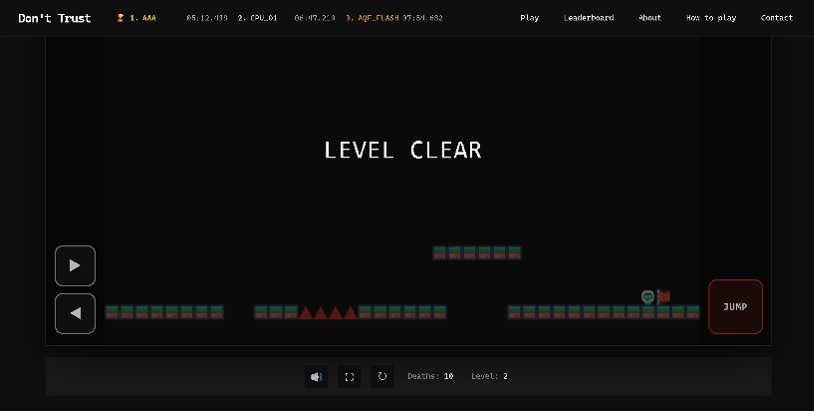Screen dimensions: 814x411
Task: Restart the level with the reload icon
Action: pyautogui.click(x=382, y=377)
